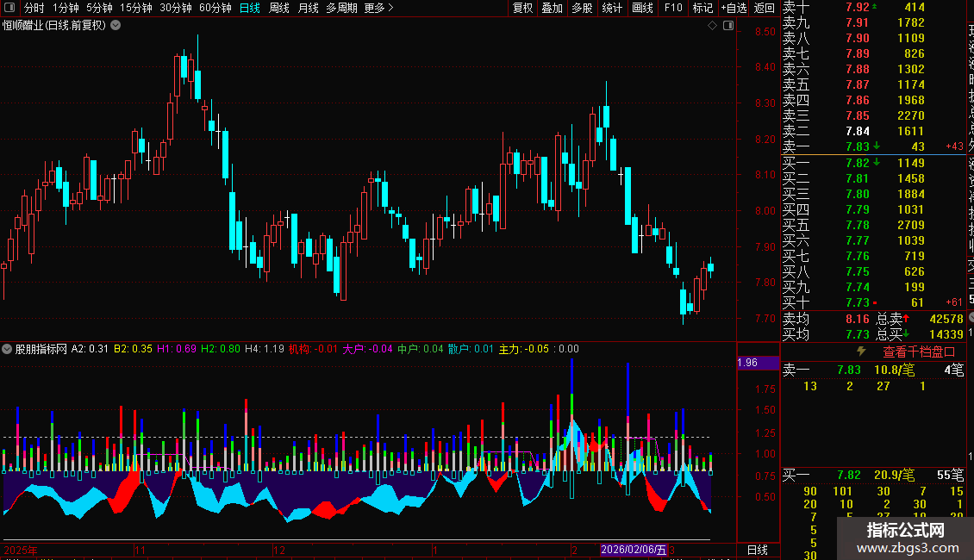Open the F10 company info
The height and width of the screenshot is (560, 974).
coord(672,8)
